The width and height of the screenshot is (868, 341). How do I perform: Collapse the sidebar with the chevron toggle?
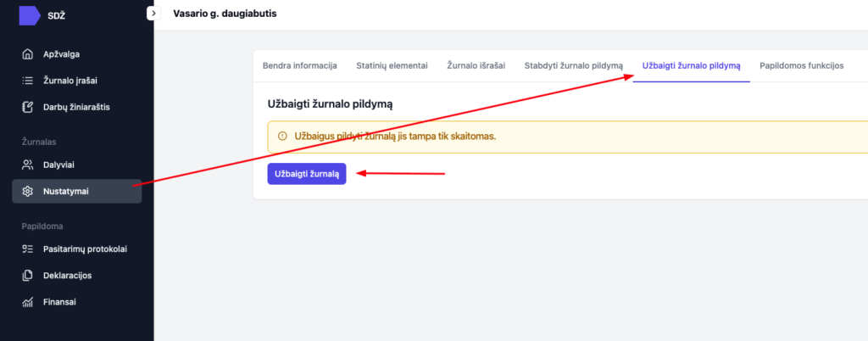[x=153, y=14]
